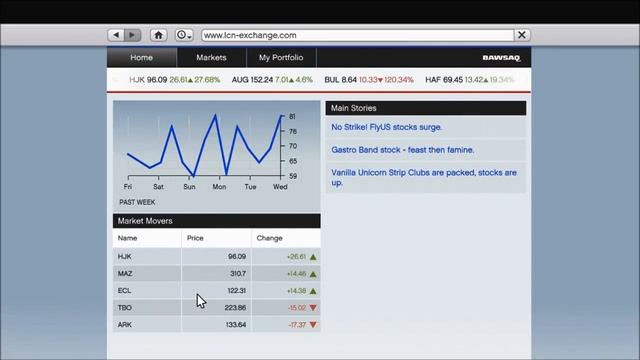Click the green up arrow for ECL change
This screenshot has width=640, height=360.
tap(313, 291)
